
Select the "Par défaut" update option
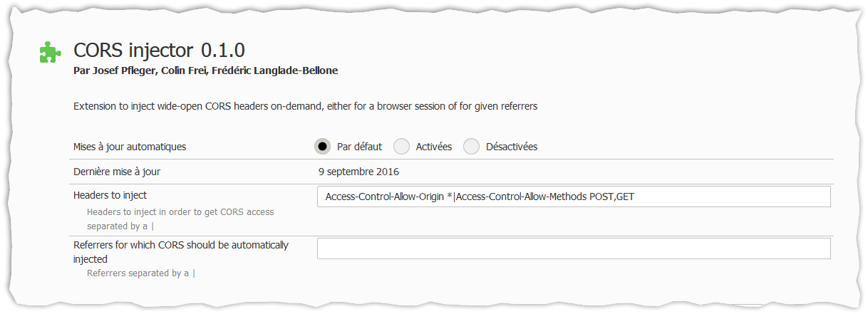(x=323, y=147)
